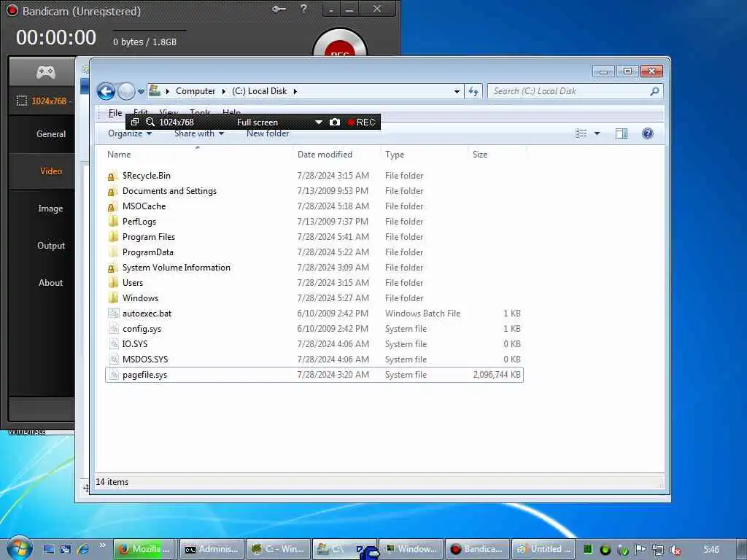The height and width of the screenshot is (560, 747).
Task: Select the MSOCache folder row
Action: pyautogui.click(x=314, y=206)
